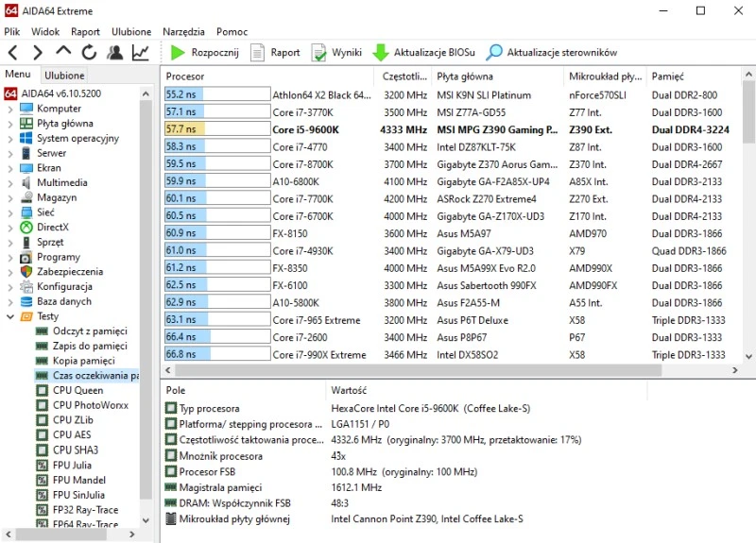
Task: Select CPU ZLib benchmark
Action: click(73, 420)
